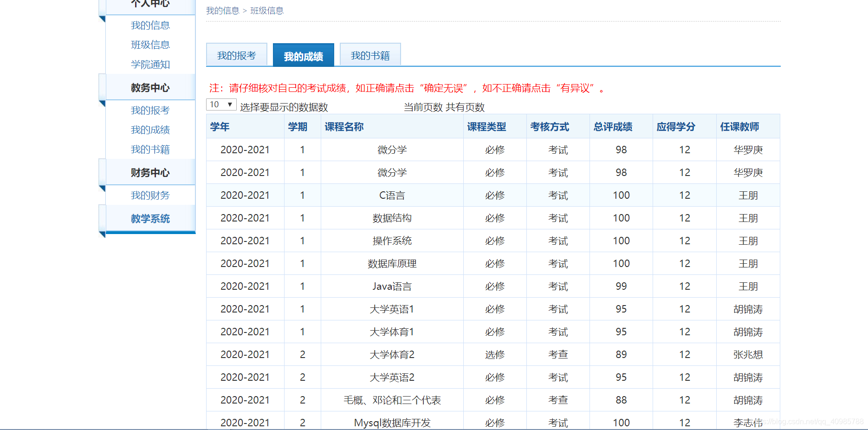
Task: Open 我的书籍 sidebar link
Action: coord(150,149)
